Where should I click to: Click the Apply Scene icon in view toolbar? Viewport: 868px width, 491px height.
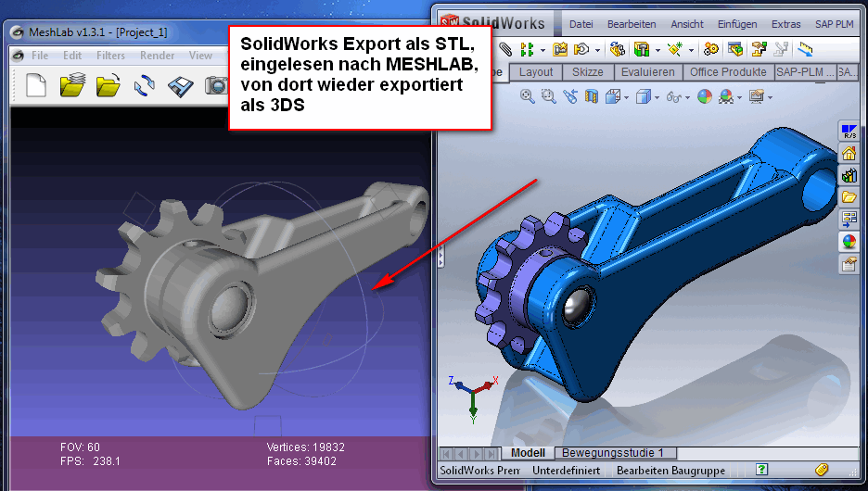pyautogui.click(x=726, y=96)
